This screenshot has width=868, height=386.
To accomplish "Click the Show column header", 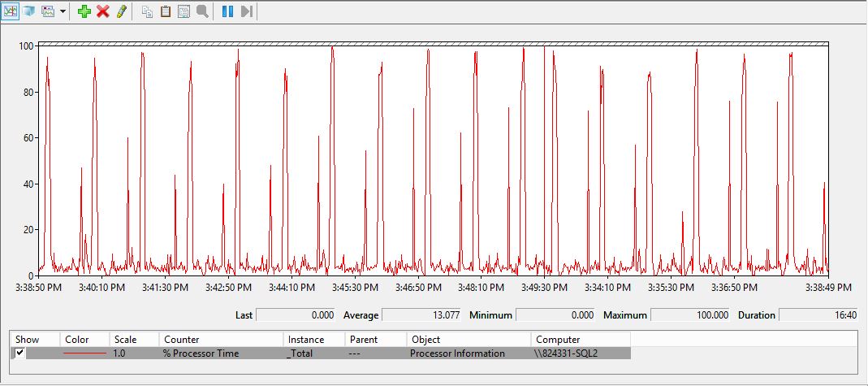I will point(36,340).
